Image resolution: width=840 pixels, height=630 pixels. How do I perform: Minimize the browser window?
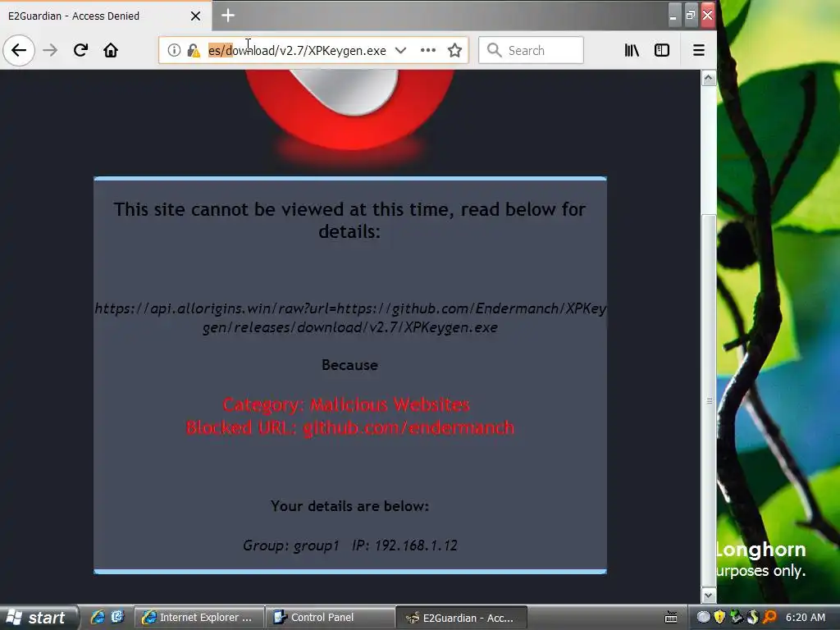tap(674, 15)
